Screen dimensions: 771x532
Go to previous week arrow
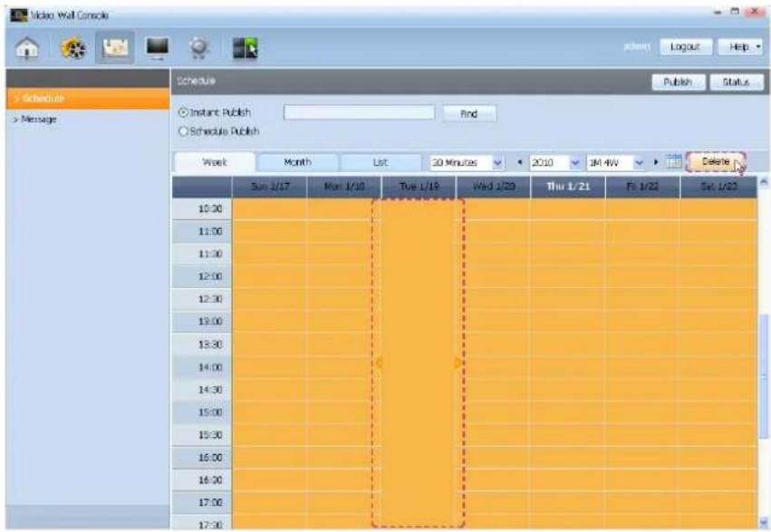[x=520, y=162]
